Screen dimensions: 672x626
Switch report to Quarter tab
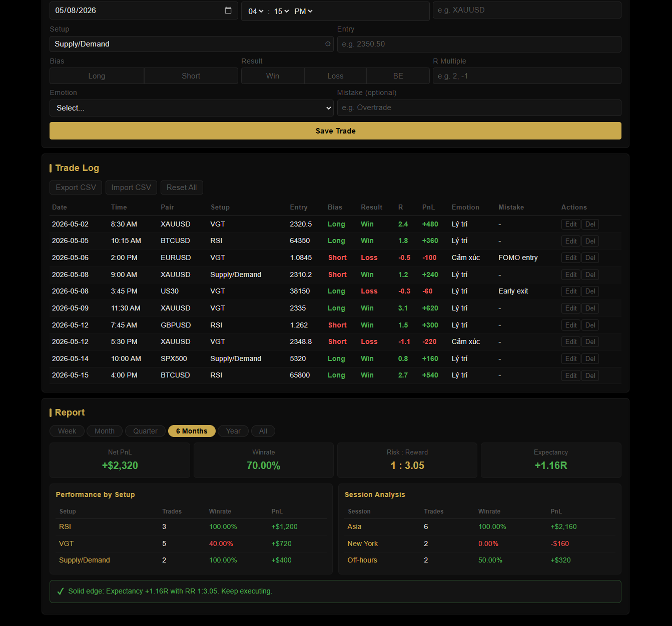click(146, 431)
